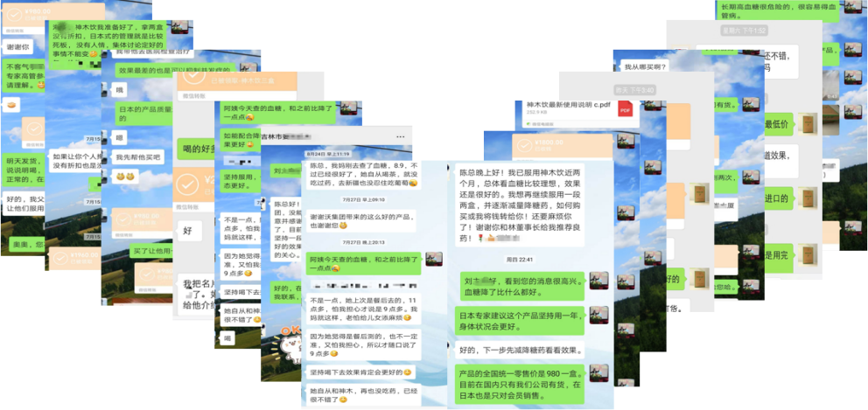
Task: Click the 吉林市 chat title
Action: point(287,136)
